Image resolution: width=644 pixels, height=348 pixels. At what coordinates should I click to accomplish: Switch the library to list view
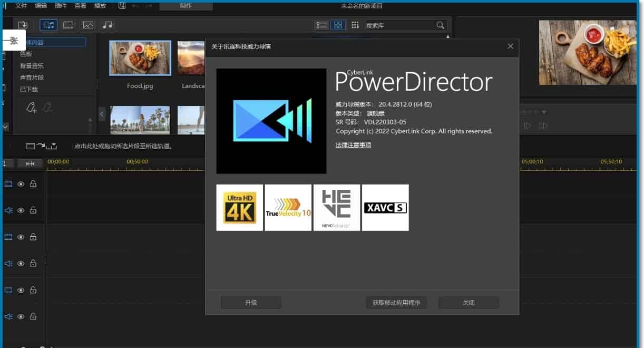pos(321,25)
